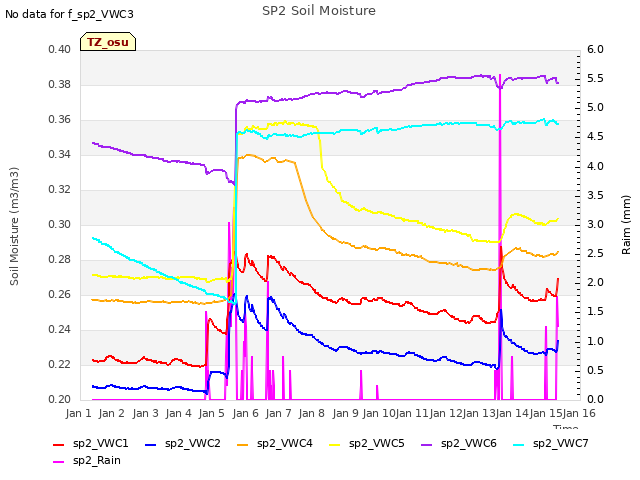The height and width of the screenshot is (480, 640).
Task: Click the cyan sp2_VWC7 legend swatch
Action: tap(519, 444)
